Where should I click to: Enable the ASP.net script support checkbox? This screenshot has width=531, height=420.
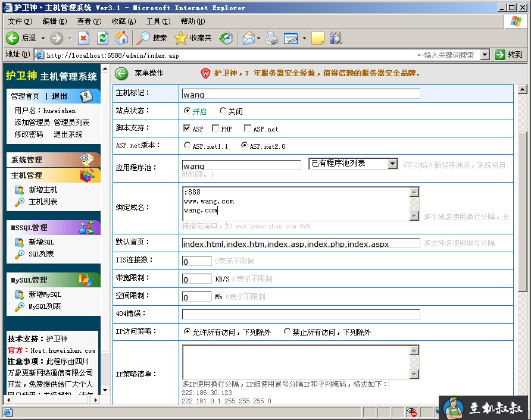pyautogui.click(x=248, y=128)
